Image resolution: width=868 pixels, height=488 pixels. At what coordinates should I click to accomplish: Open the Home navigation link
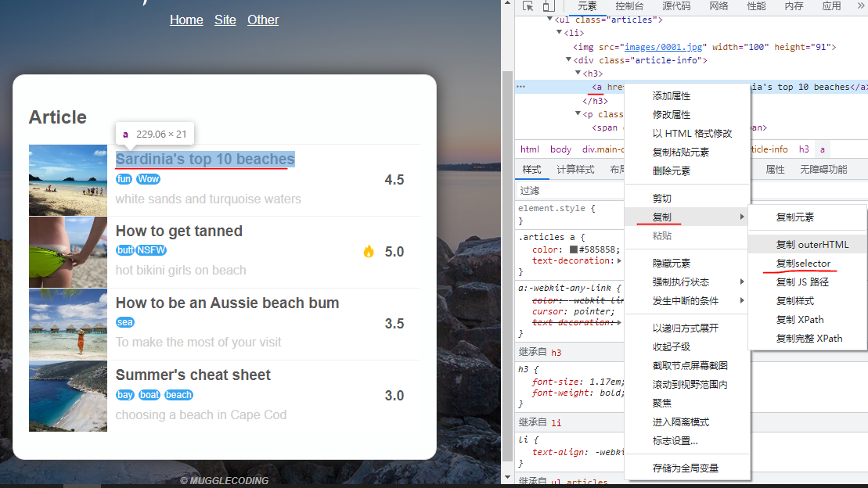pyautogui.click(x=186, y=20)
